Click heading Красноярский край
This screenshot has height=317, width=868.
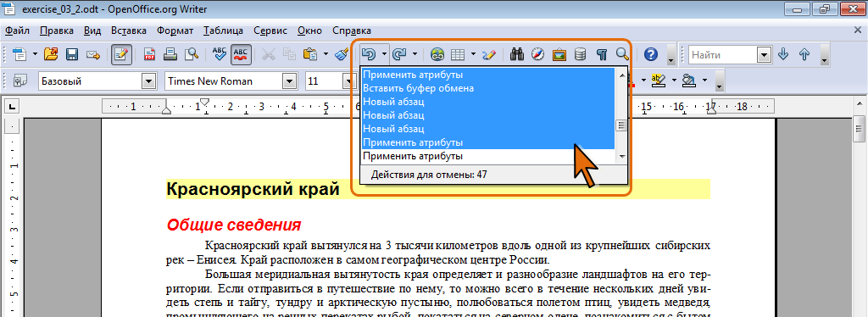(x=253, y=189)
